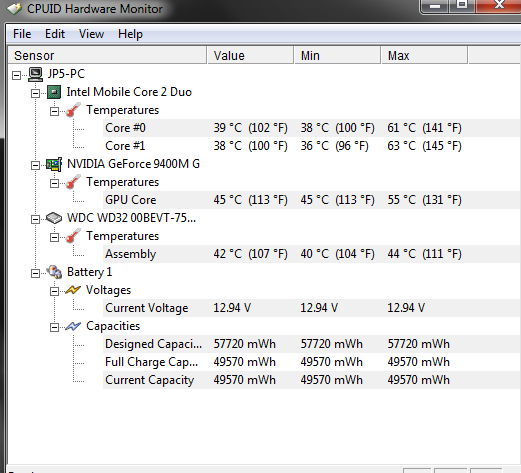This screenshot has width=521, height=473.
Task: Click Assembly min 40 °C (104 °F)
Action: (x=337, y=254)
